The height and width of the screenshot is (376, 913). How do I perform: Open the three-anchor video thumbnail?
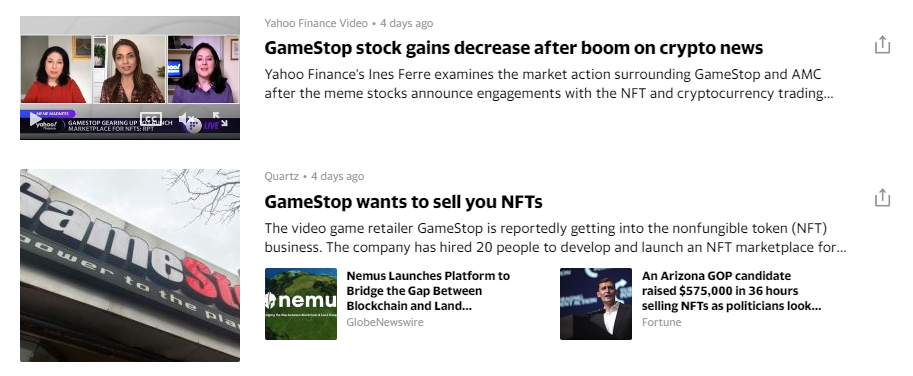pyautogui.click(x=130, y=78)
